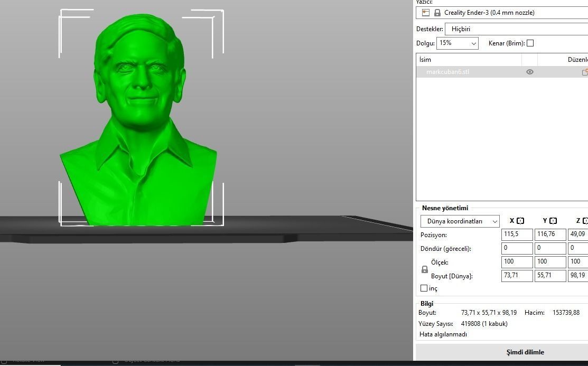Click the Boyut Z field 98,19
The height and width of the screenshot is (366, 588).
point(578,276)
